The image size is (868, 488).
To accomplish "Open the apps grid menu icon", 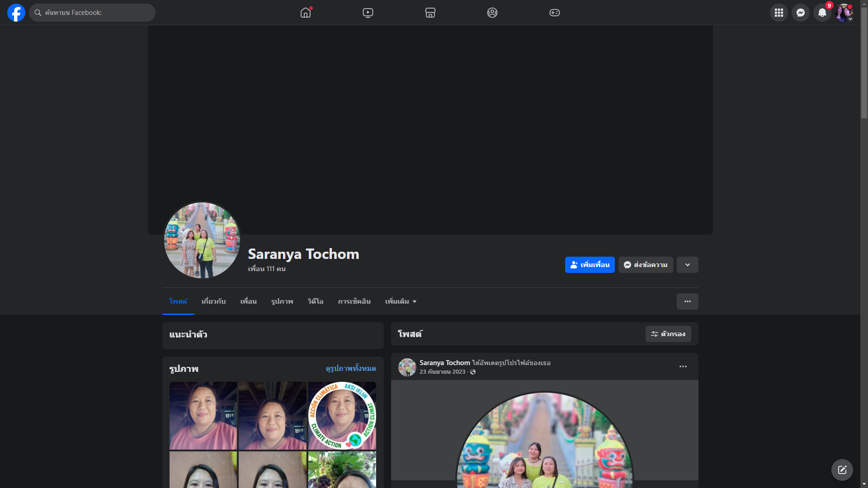I will pos(778,13).
